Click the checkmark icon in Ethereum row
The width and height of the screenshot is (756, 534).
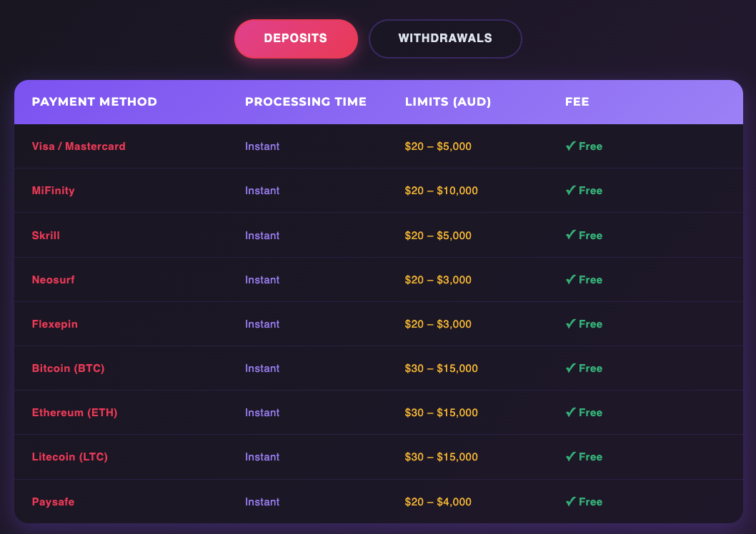click(x=571, y=412)
